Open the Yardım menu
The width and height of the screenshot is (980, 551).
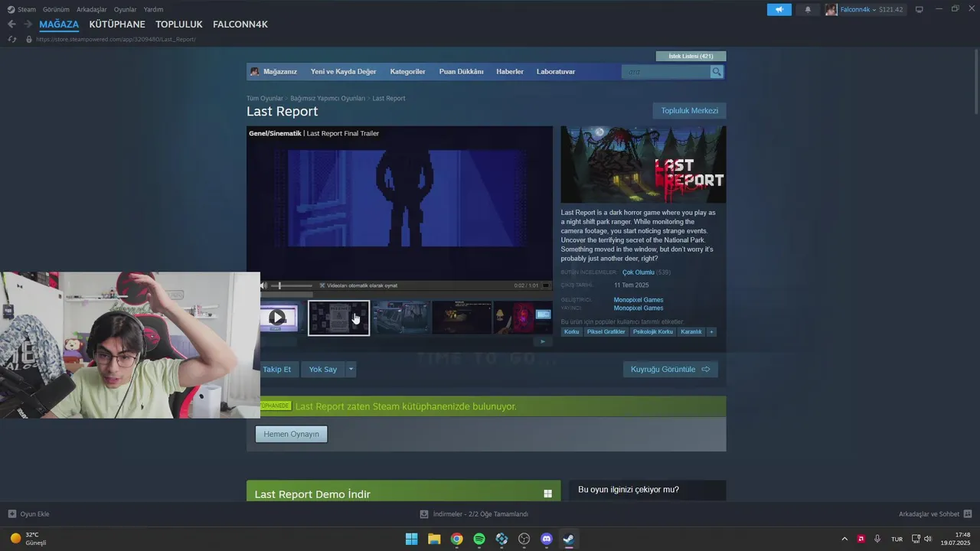coord(154,9)
